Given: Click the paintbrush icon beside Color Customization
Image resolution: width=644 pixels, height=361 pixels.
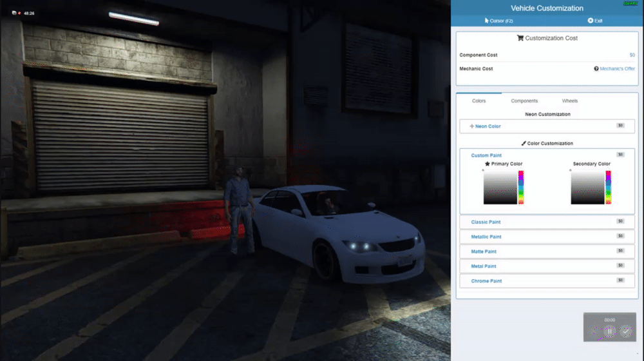Looking at the screenshot, I should pos(524,144).
